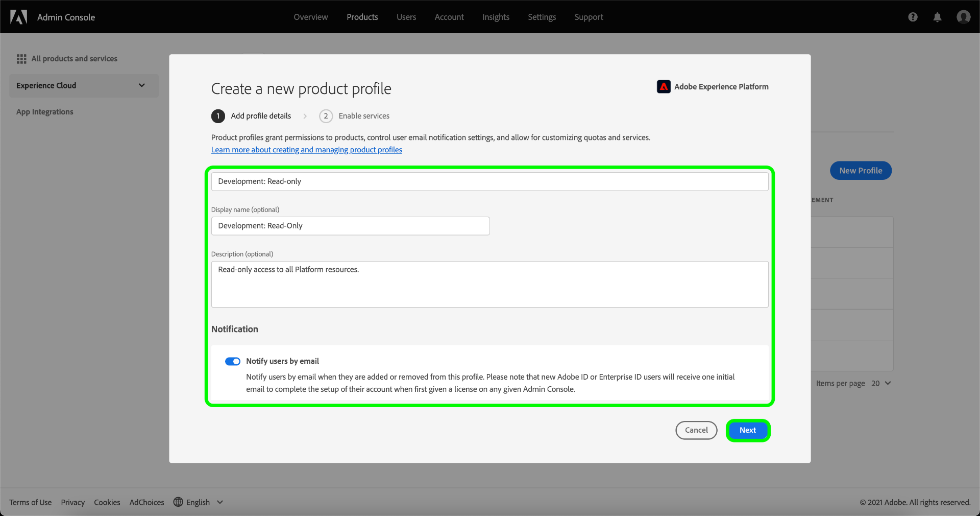
Task: Open the help question mark icon
Action: pyautogui.click(x=913, y=17)
